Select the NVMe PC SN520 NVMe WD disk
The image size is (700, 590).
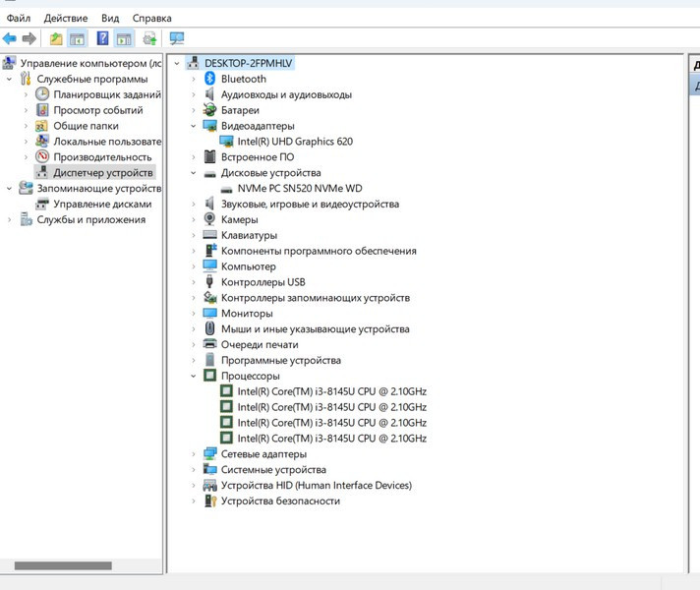(x=299, y=188)
